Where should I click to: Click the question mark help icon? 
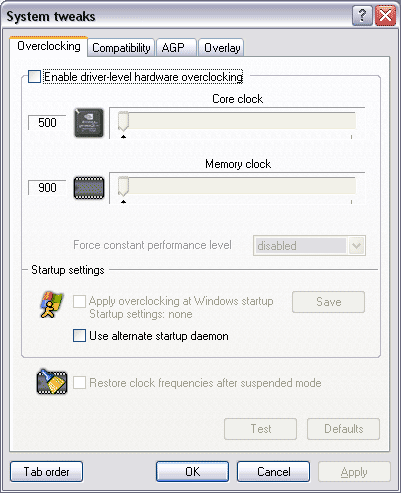(x=362, y=16)
